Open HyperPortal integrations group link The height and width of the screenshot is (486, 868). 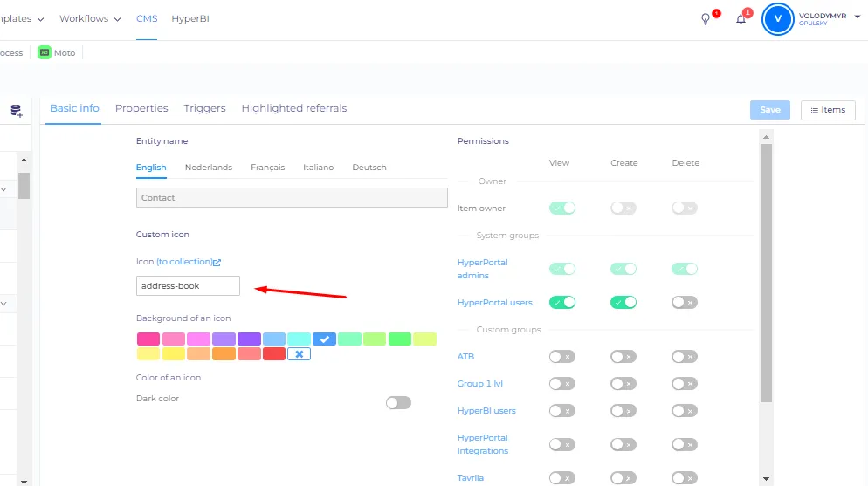click(x=482, y=444)
